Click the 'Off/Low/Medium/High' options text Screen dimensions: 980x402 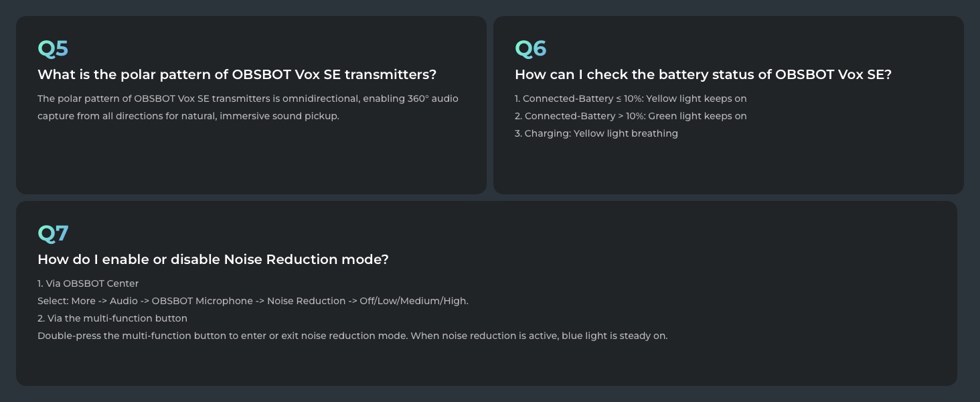click(414, 301)
